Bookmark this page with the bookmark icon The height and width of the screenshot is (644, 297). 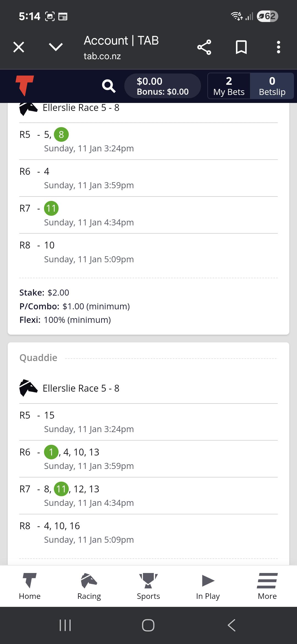coord(241,47)
